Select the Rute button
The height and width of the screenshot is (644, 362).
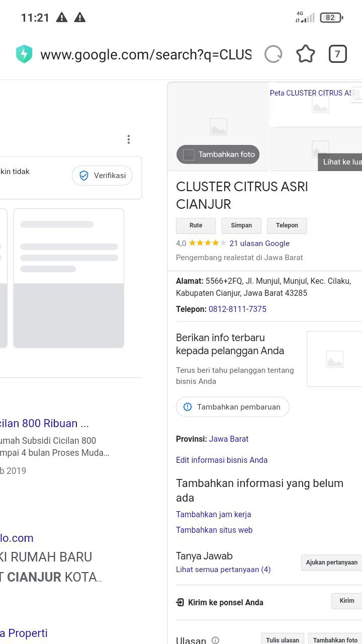pyautogui.click(x=196, y=225)
